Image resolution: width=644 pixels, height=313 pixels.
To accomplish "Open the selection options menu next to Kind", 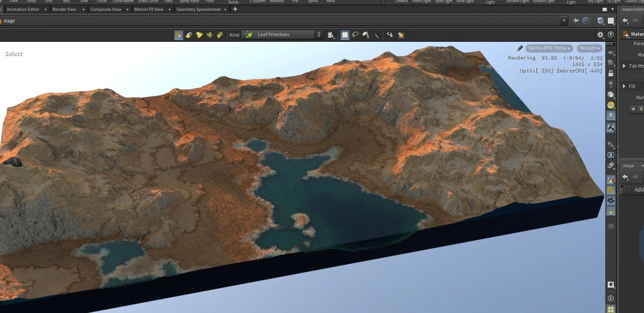I will coord(331,35).
